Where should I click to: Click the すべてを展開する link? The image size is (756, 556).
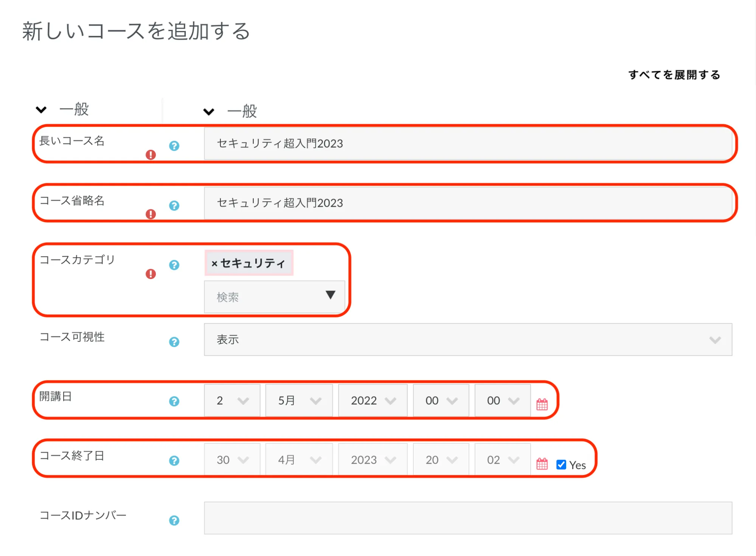(x=674, y=75)
